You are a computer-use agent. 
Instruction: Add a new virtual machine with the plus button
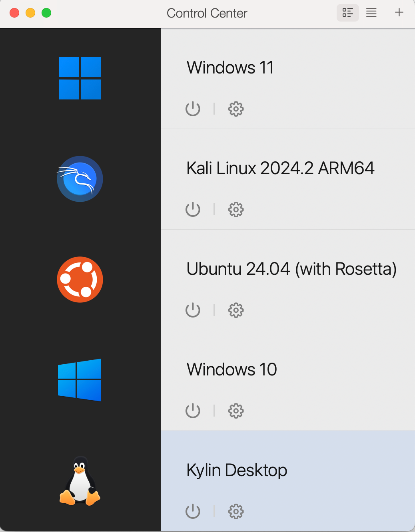click(x=399, y=12)
